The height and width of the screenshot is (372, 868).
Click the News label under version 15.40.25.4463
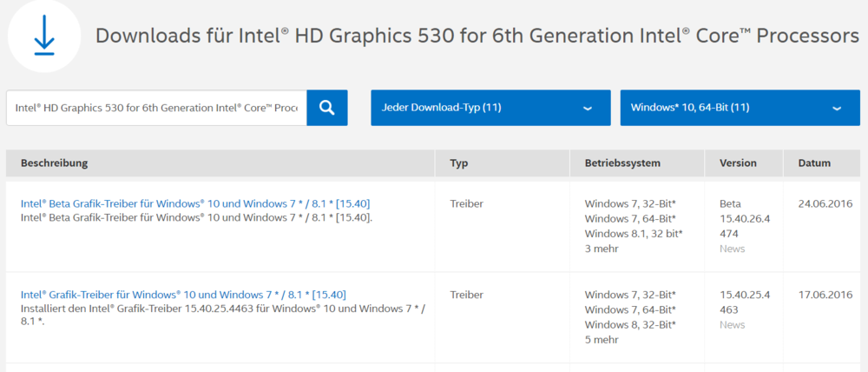click(732, 324)
